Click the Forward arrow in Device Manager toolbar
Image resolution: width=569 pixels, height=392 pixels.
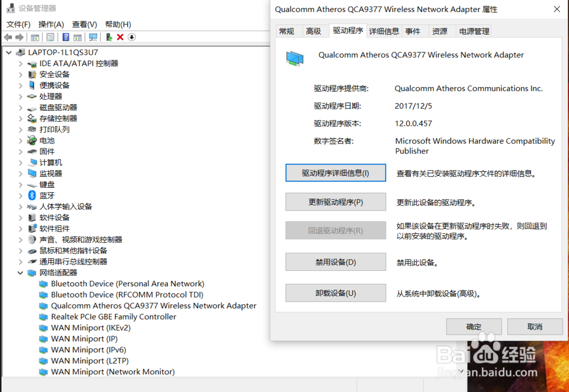coord(19,37)
